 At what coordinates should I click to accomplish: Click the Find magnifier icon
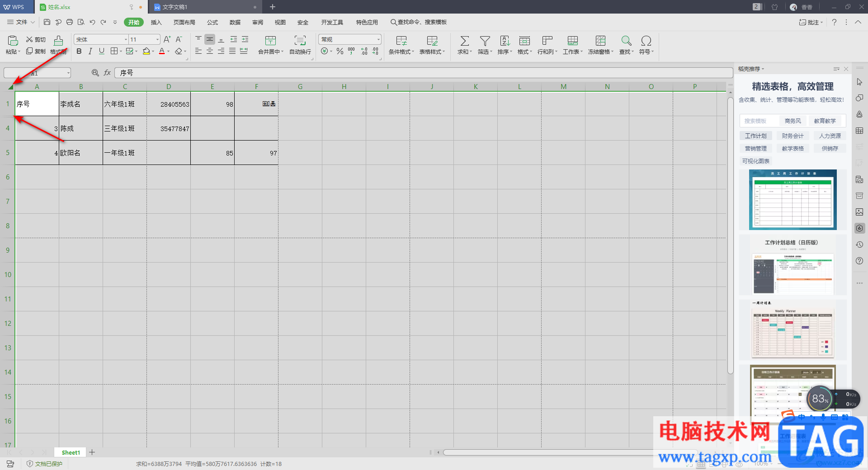click(x=626, y=41)
